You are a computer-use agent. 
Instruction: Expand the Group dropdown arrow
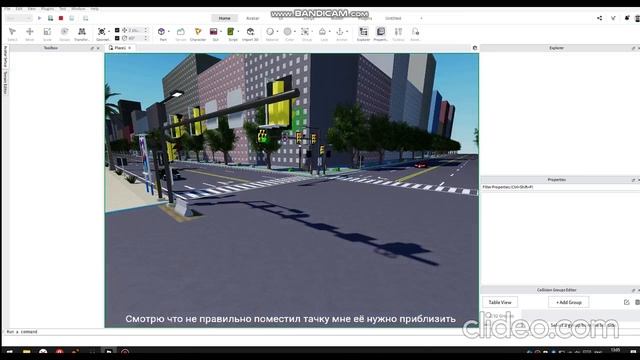312,32
